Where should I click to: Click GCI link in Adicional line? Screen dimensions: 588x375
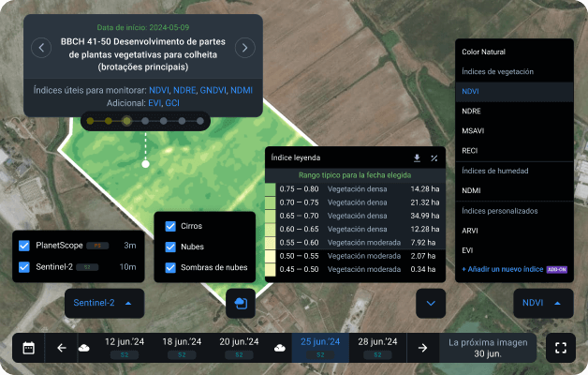coord(172,103)
